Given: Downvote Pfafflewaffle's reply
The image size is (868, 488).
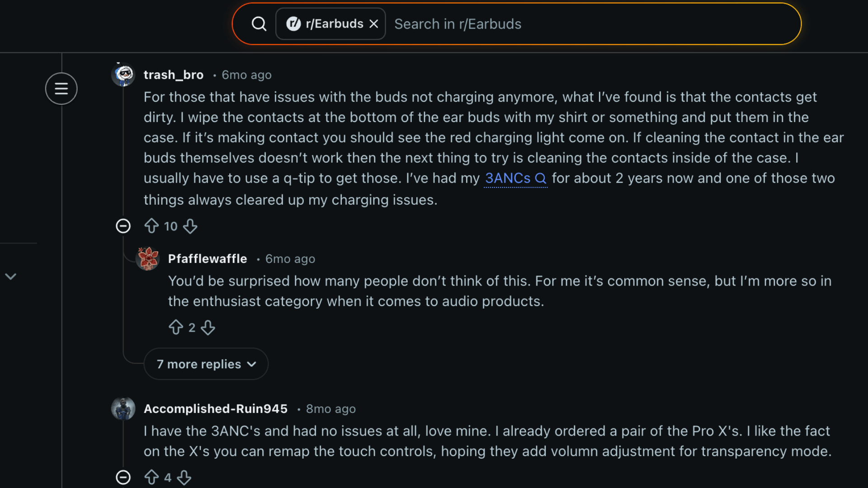Looking at the screenshot, I should tap(208, 327).
